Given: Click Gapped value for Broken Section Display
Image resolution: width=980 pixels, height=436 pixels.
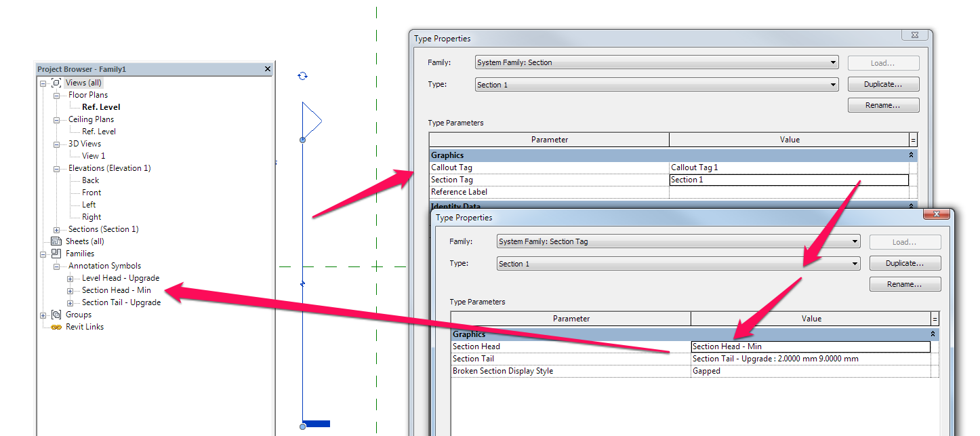Looking at the screenshot, I should [x=811, y=371].
